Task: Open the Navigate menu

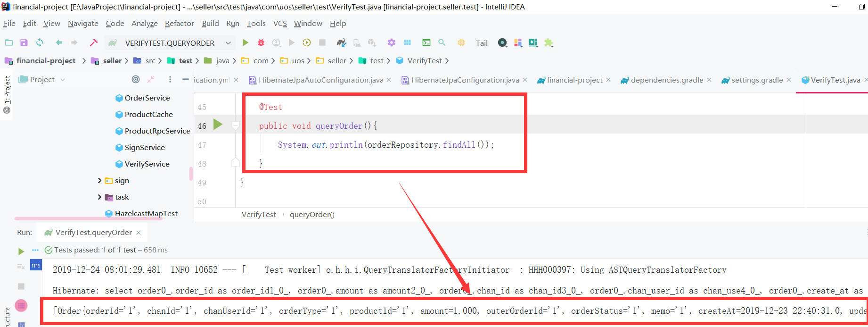Action: tap(83, 23)
